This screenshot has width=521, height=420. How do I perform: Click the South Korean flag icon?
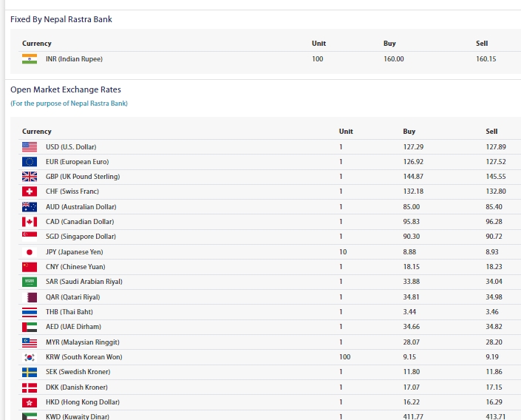pos(30,357)
